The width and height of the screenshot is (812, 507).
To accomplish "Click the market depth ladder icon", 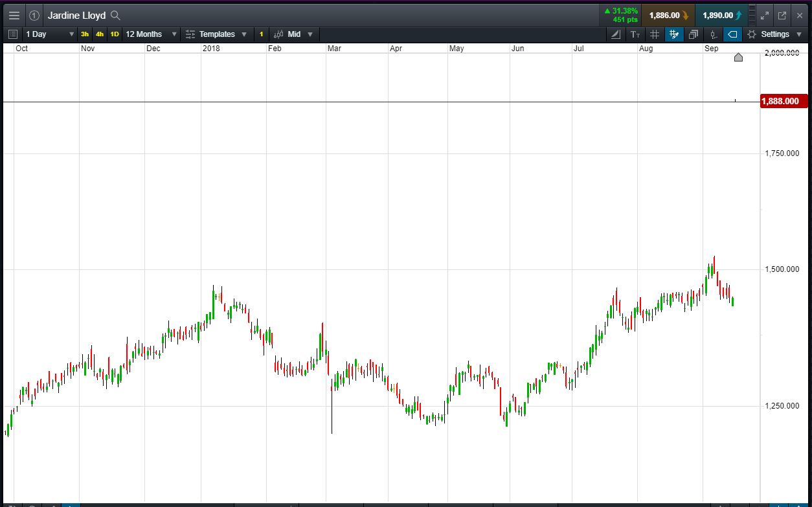I will point(752,16).
